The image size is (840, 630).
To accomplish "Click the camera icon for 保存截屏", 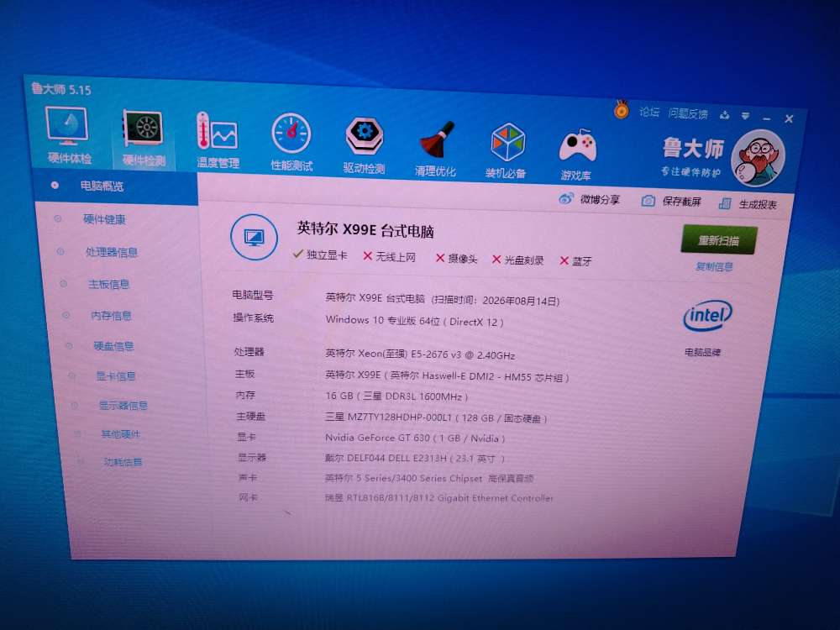I will point(648,201).
